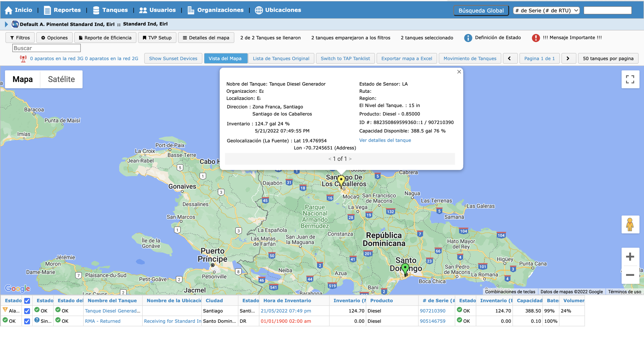The height and width of the screenshot is (344, 644).
Task: Uncheck the Tanque Diesel Generador row checkbox
Action: coord(27,311)
